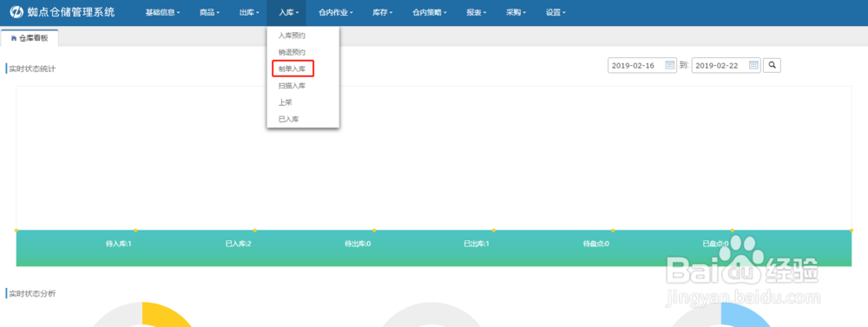Expand the 出库 dropdown menu
The width and height of the screenshot is (868, 327).
pyautogui.click(x=249, y=12)
